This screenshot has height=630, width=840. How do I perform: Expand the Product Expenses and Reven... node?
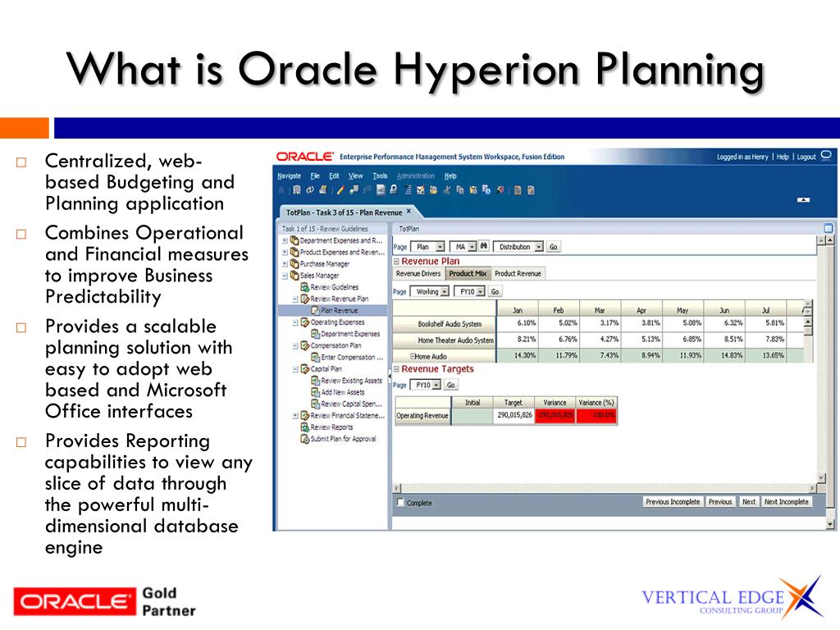285,252
